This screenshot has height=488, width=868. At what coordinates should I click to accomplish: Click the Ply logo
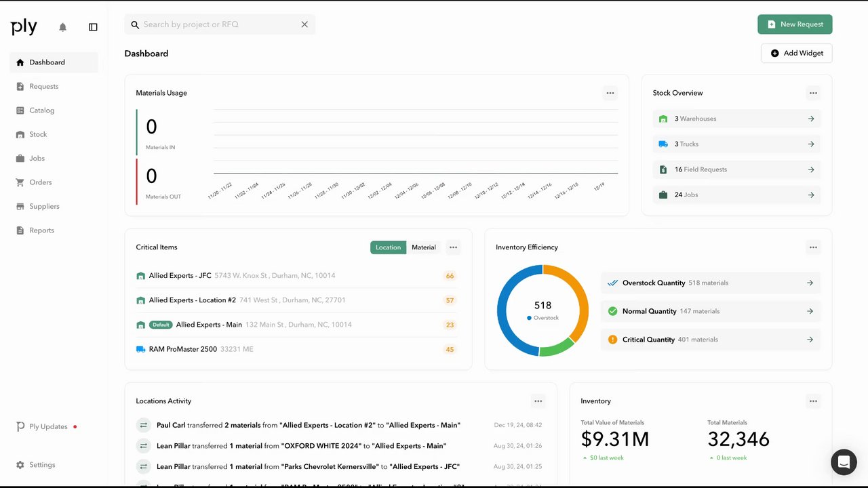tap(24, 27)
